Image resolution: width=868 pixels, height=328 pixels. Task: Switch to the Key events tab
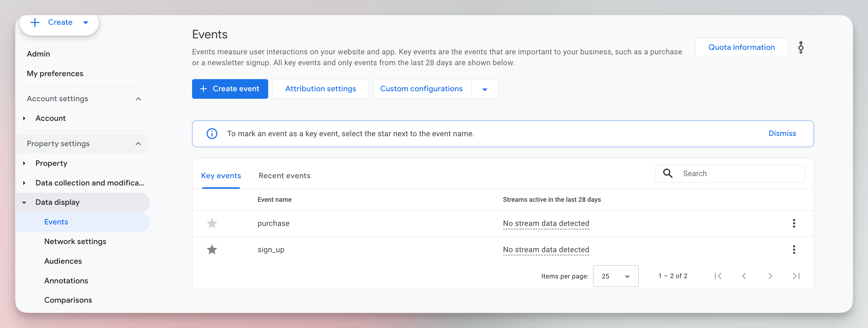click(x=221, y=176)
